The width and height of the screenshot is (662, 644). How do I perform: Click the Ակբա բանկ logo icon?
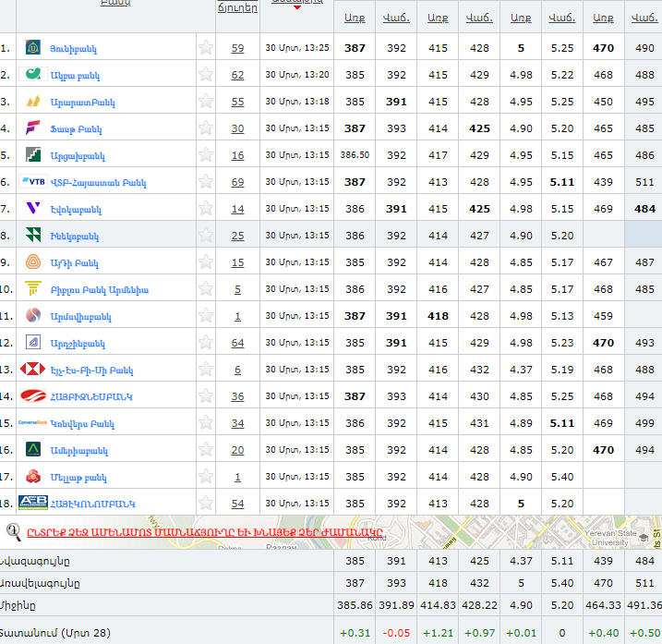pyautogui.click(x=33, y=74)
